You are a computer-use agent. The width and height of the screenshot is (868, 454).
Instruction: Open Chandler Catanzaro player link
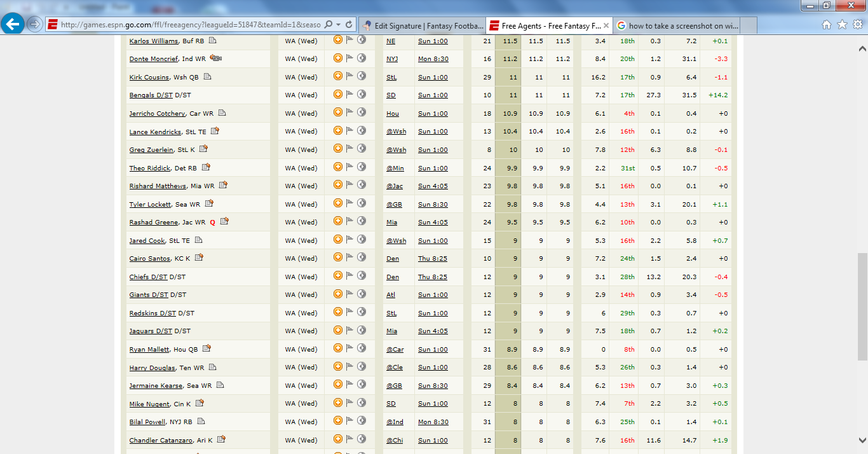(x=161, y=440)
